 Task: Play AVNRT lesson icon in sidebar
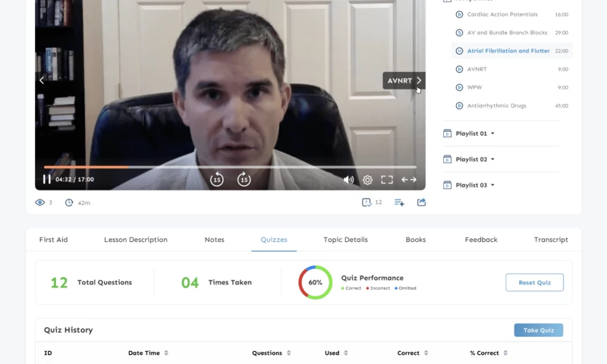coord(459,69)
